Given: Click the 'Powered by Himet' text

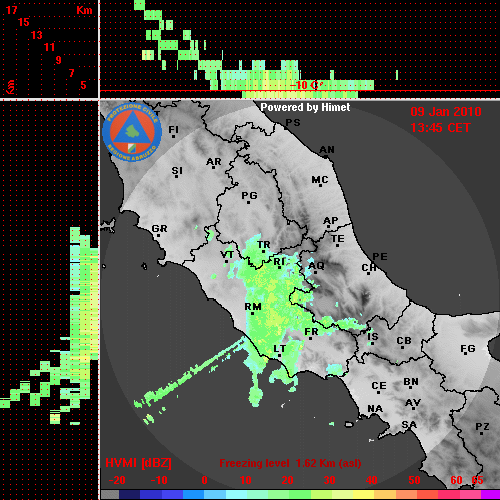Looking at the screenshot, I should [x=305, y=107].
